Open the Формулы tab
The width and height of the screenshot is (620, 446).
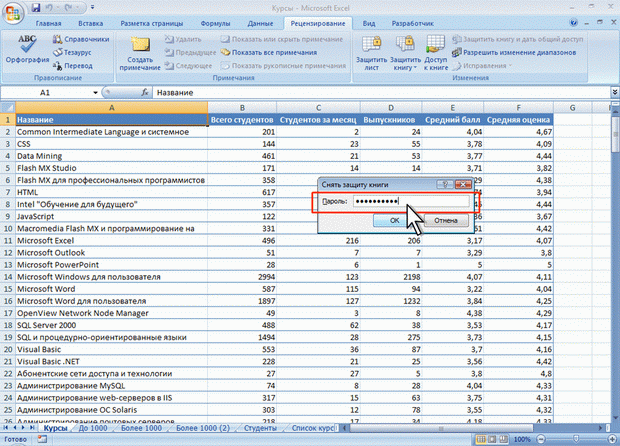(215, 23)
